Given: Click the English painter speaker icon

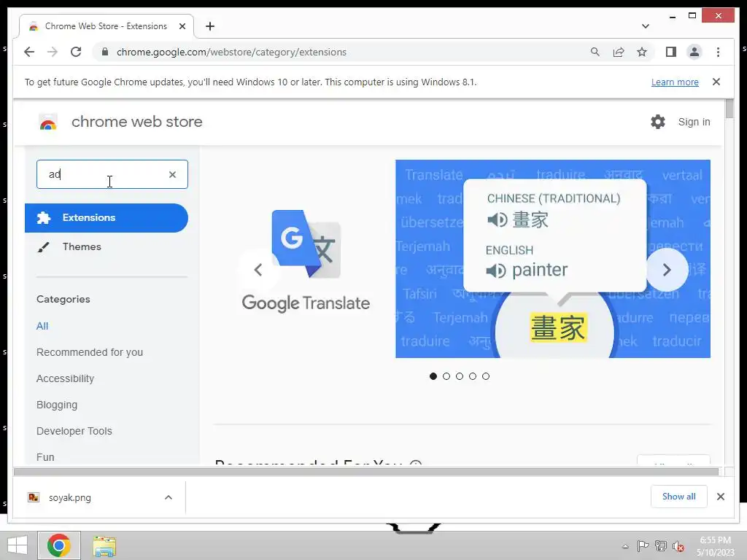Looking at the screenshot, I should tap(496, 271).
